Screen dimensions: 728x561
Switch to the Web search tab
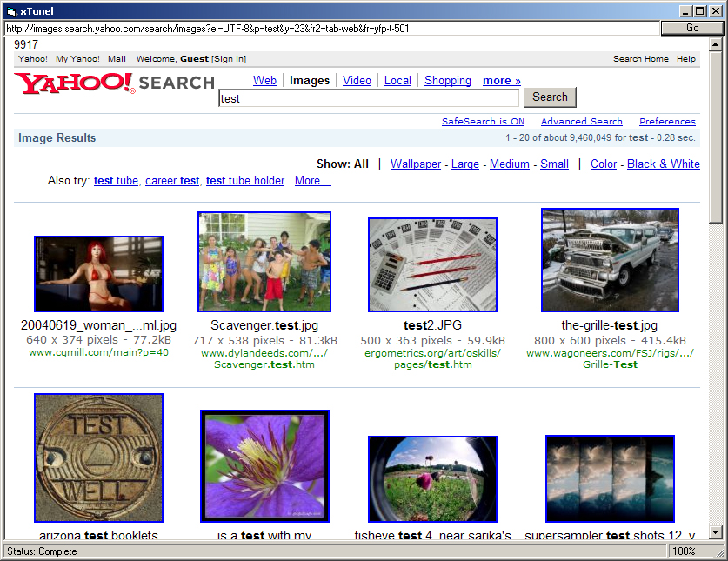click(x=264, y=81)
